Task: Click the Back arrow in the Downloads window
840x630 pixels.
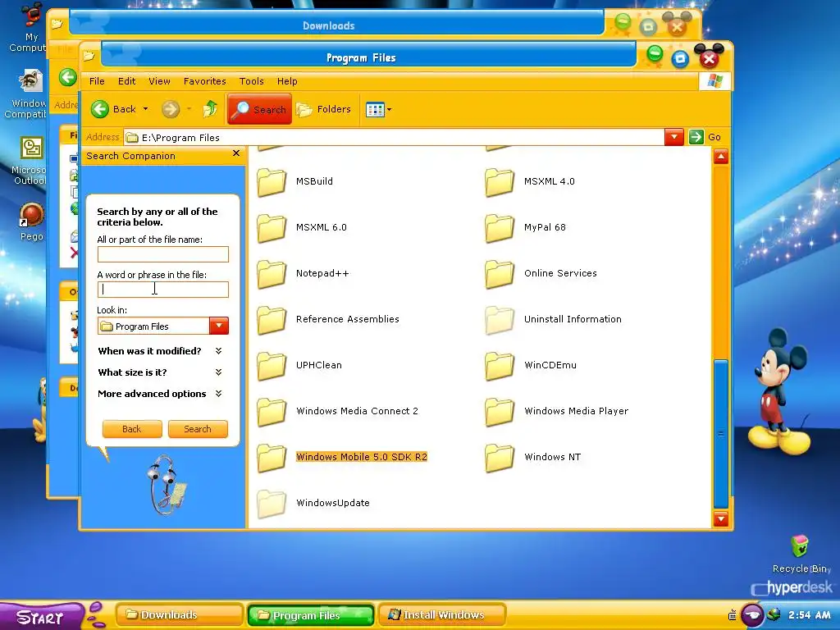Action: pos(68,78)
